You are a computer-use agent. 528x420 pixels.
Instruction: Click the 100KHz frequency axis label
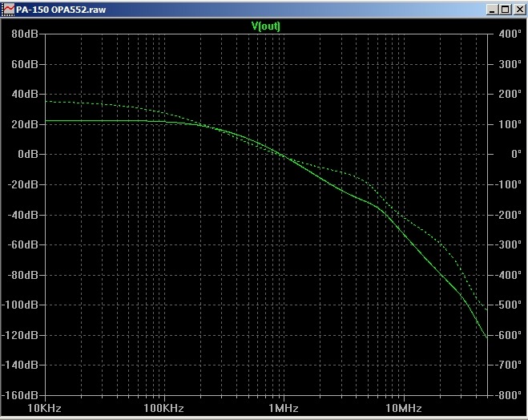(163, 408)
